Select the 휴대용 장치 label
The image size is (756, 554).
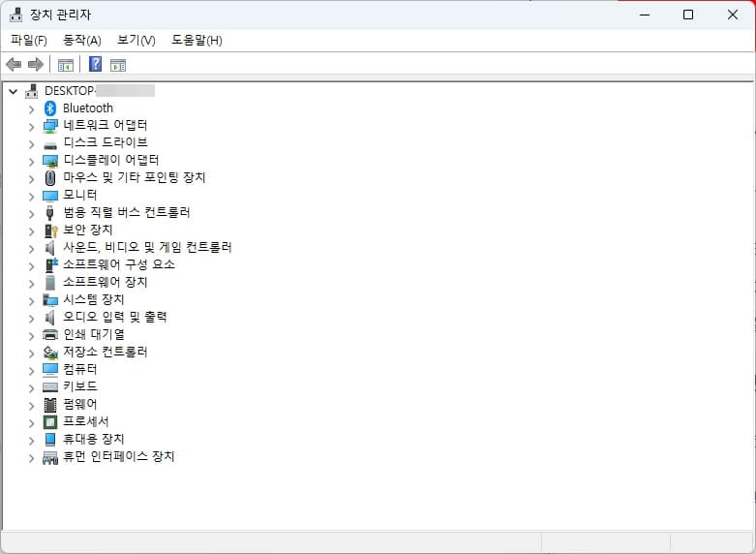(x=94, y=439)
